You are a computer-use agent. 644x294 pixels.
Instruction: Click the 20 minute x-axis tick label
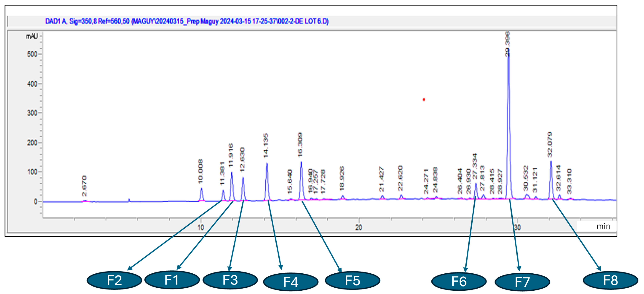[358, 227]
